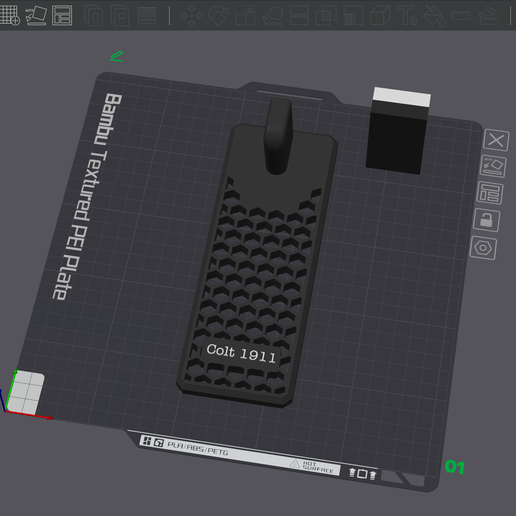Screen dimensions: 516x516
Task: Select the Cut tool
Action: [x=299, y=16]
